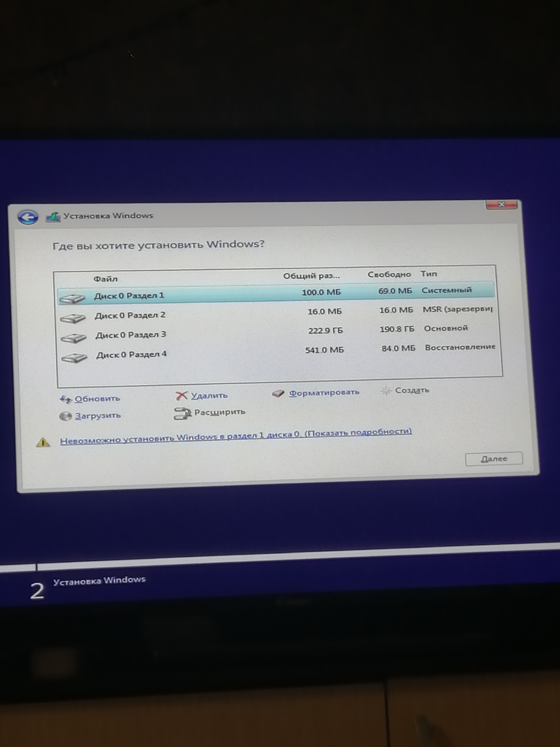Viewport: 560px width, 747px height.
Task: Click the Удалить link
Action: click(209, 396)
